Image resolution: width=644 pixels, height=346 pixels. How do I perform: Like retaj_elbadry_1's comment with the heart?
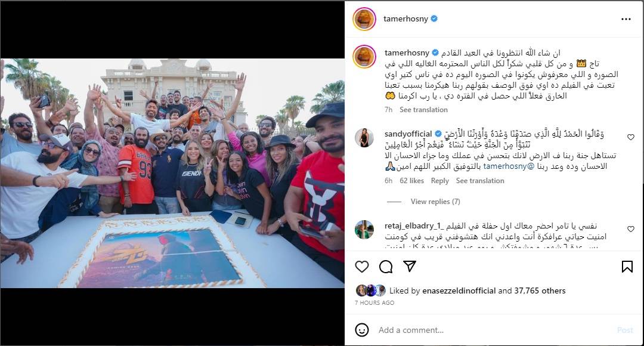click(x=631, y=229)
